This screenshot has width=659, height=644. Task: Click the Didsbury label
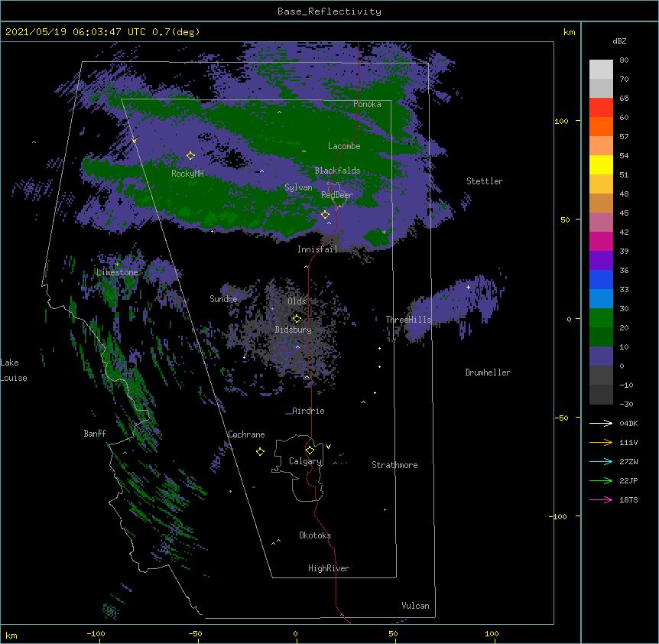294,330
